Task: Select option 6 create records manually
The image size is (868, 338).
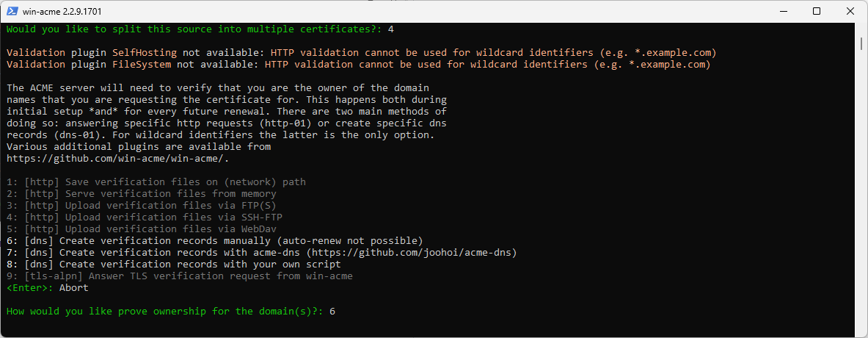Action: pyautogui.click(x=215, y=241)
